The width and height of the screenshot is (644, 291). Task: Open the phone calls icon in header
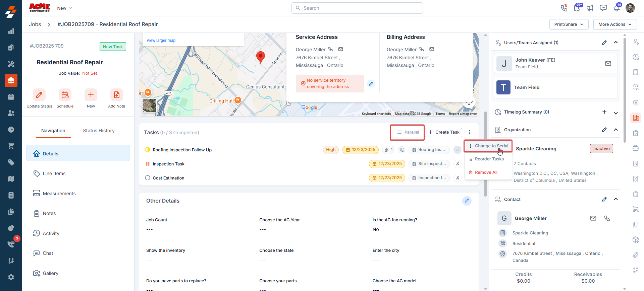pyautogui.click(x=564, y=8)
